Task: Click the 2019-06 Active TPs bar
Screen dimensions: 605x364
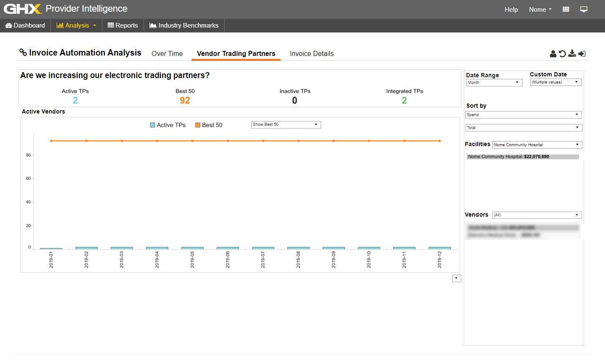Action: 228,248
